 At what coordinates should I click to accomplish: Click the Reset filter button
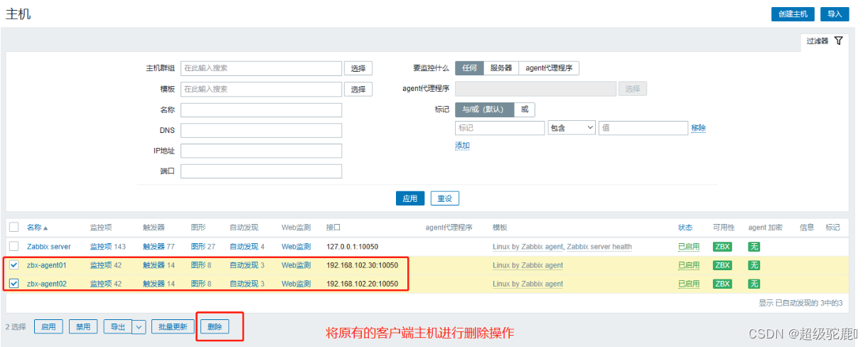coord(445,198)
